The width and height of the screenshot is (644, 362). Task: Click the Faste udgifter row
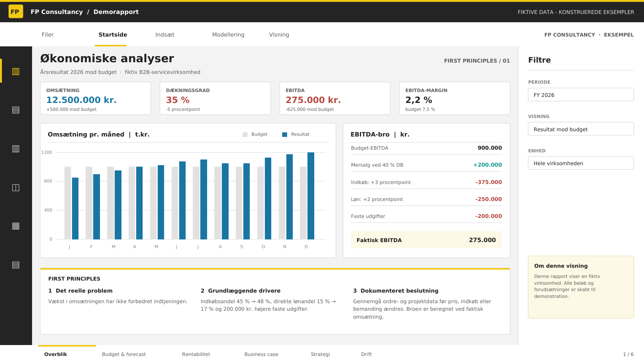pyautogui.click(x=426, y=216)
